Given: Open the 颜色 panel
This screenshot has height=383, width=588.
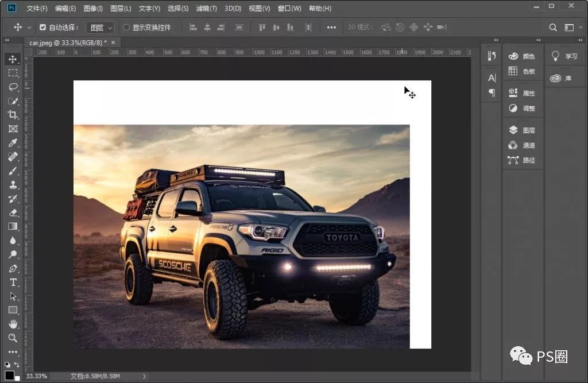Looking at the screenshot, I should tap(522, 56).
